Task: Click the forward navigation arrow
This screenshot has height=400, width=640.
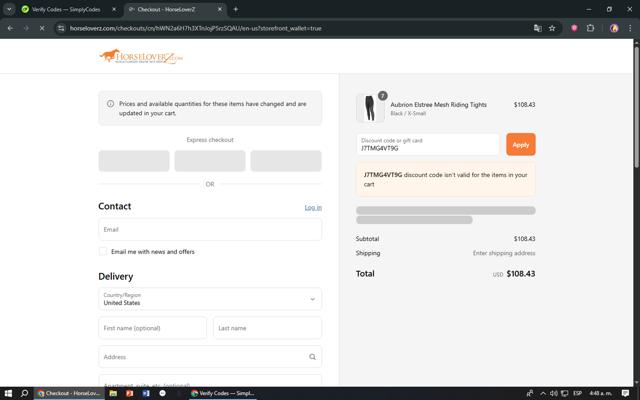Action: (26, 28)
